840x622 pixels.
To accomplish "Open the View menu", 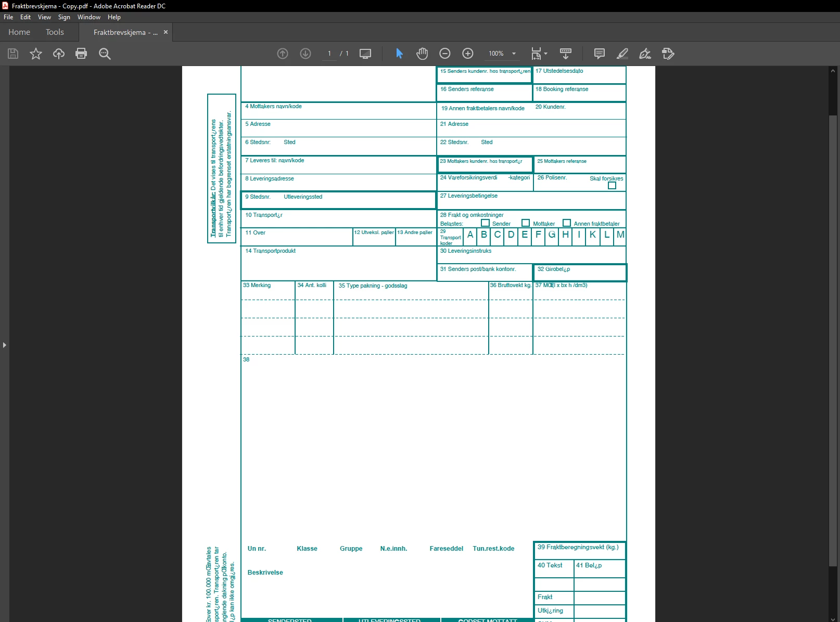I will (x=44, y=17).
